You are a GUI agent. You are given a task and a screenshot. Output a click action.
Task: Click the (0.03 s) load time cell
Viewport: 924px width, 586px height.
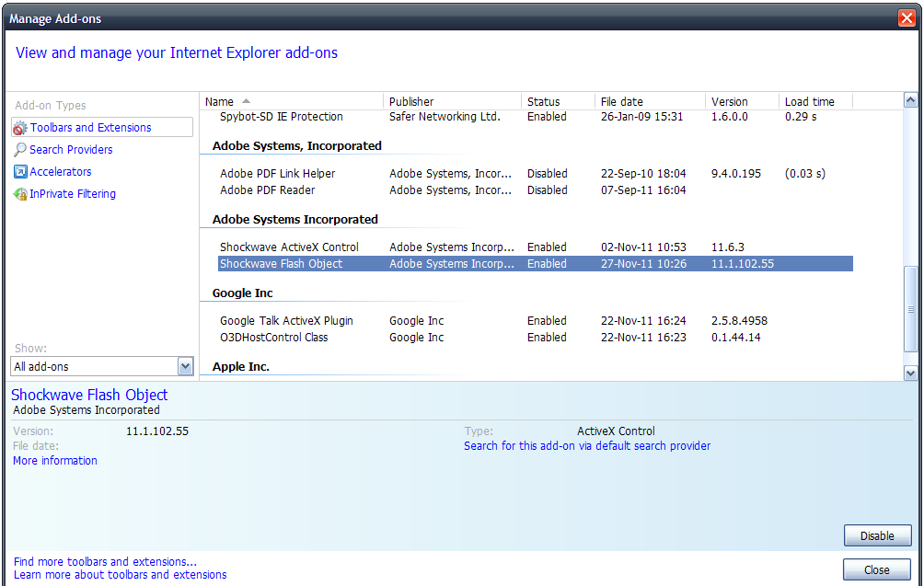click(805, 174)
